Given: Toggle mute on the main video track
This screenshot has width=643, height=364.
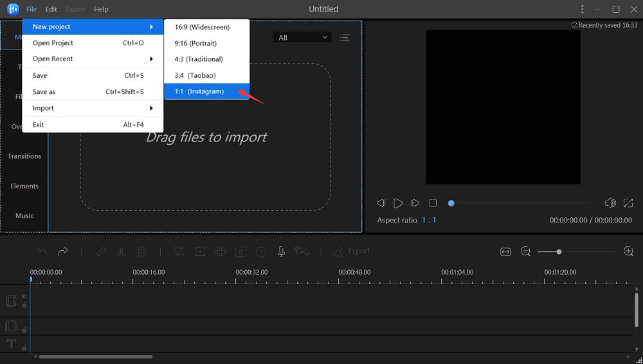Looking at the screenshot, I should click(24, 296).
